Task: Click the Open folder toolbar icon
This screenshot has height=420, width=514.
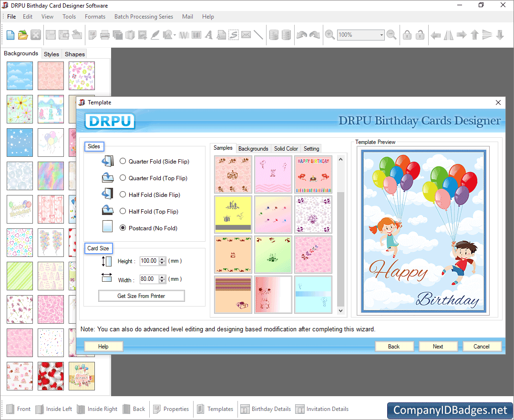Action: click(23, 35)
